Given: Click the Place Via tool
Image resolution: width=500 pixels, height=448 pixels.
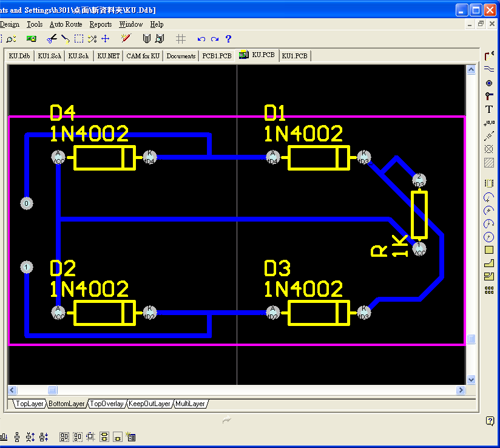Looking at the screenshot, I should tap(489, 96).
